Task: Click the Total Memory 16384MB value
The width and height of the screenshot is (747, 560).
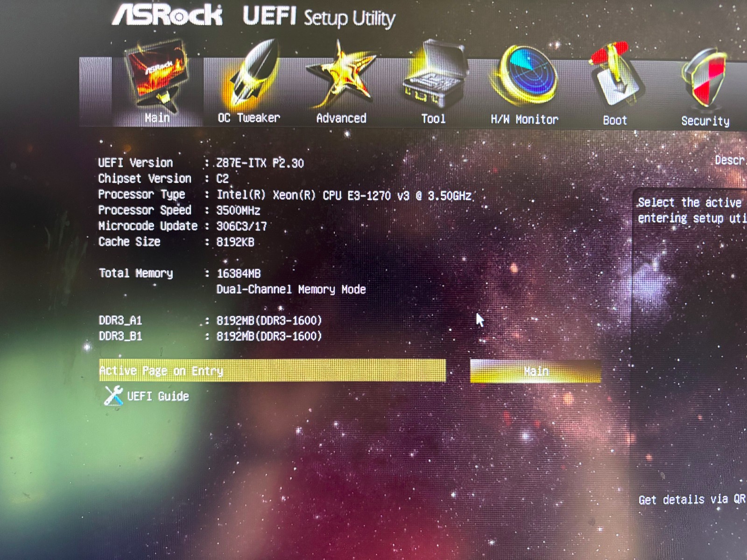Action: (239, 273)
